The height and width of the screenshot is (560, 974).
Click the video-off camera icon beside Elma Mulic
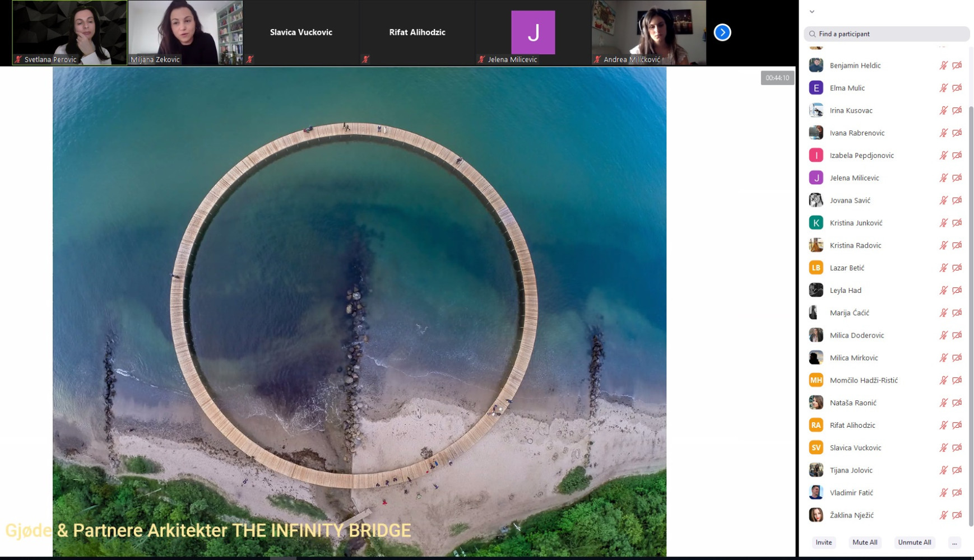click(x=957, y=88)
